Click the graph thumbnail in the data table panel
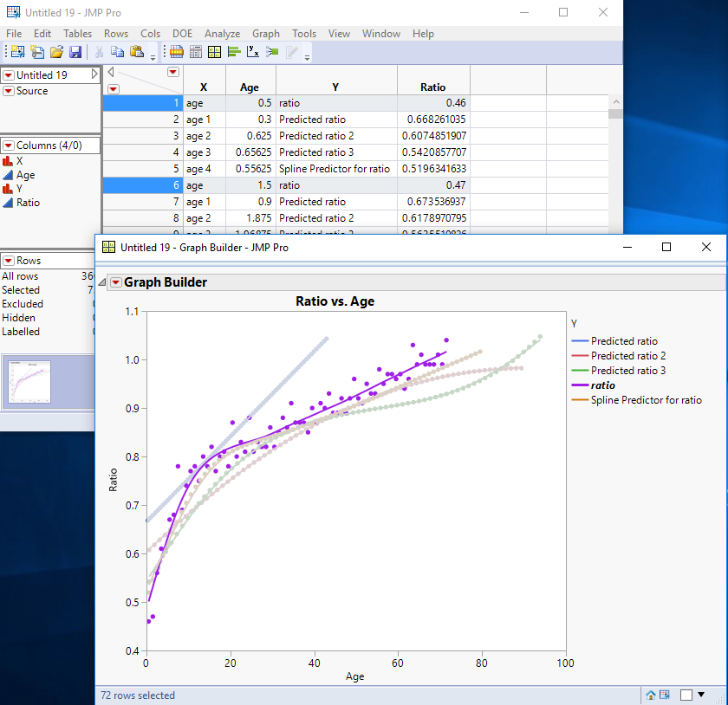The width and height of the screenshot is (728, 705). pos(30,382)
